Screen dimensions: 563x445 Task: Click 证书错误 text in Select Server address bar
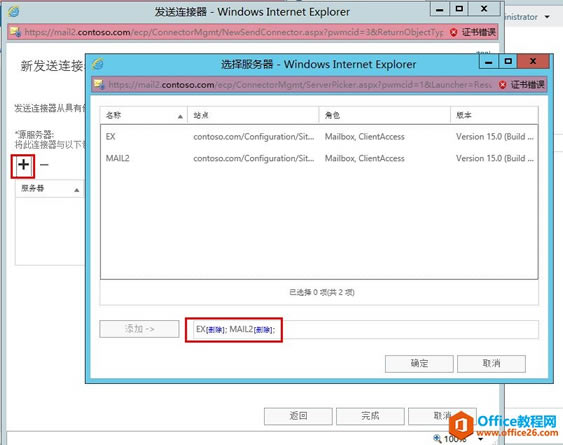point(527,85)
